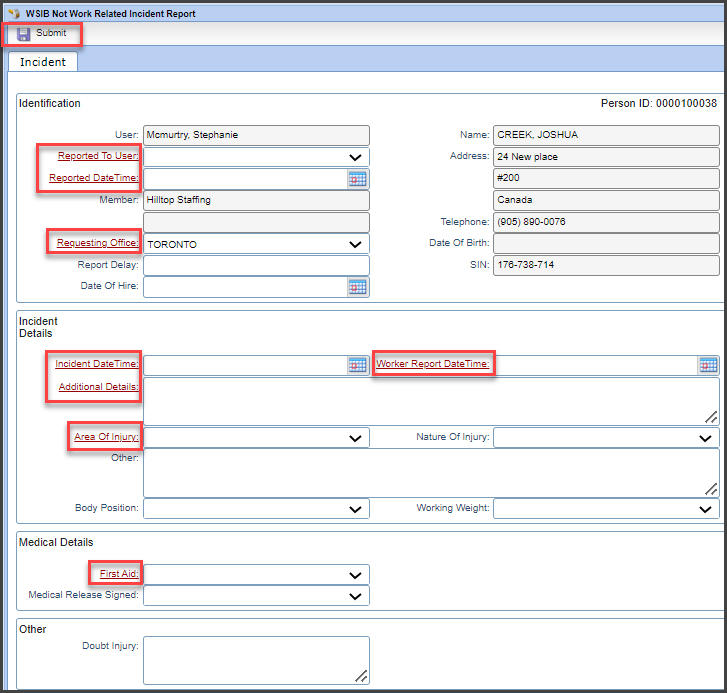Image resolution: width=727 pixels, height=693 pixels.
Task: Click the SIN field '176-738-714'
Action: pos(606,265)
